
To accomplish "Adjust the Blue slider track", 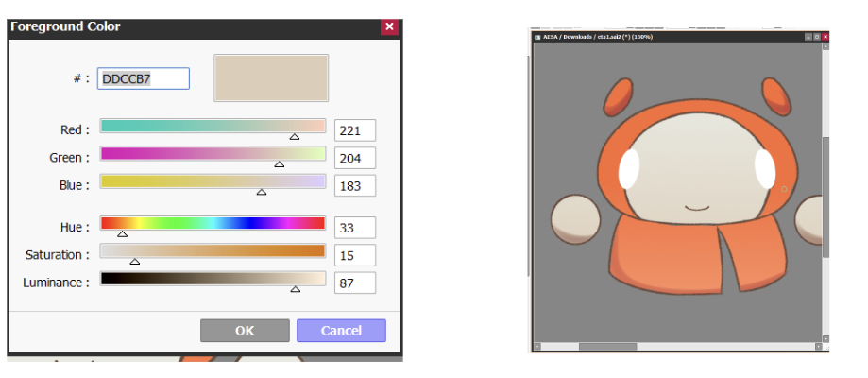I will click(213, 181).
